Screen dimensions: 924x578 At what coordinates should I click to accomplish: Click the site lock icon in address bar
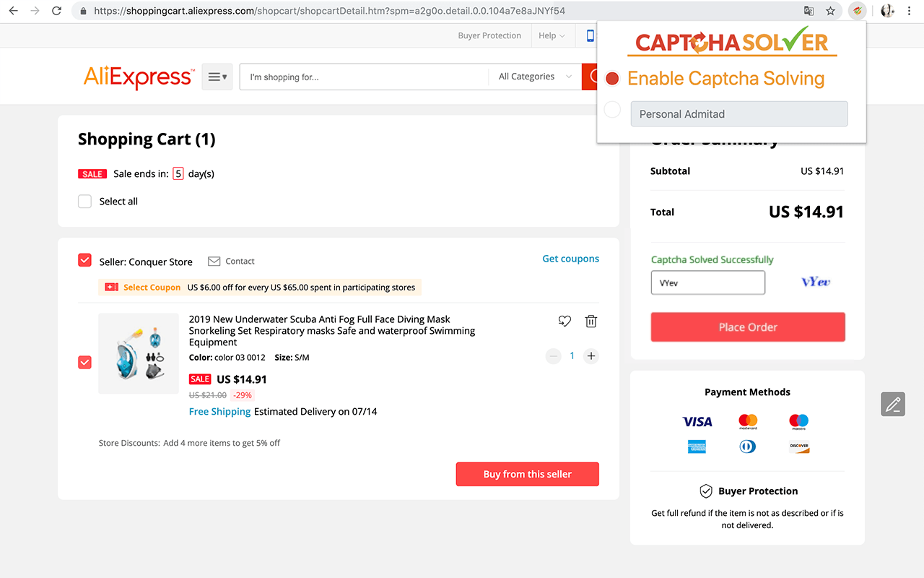(83, 11)
